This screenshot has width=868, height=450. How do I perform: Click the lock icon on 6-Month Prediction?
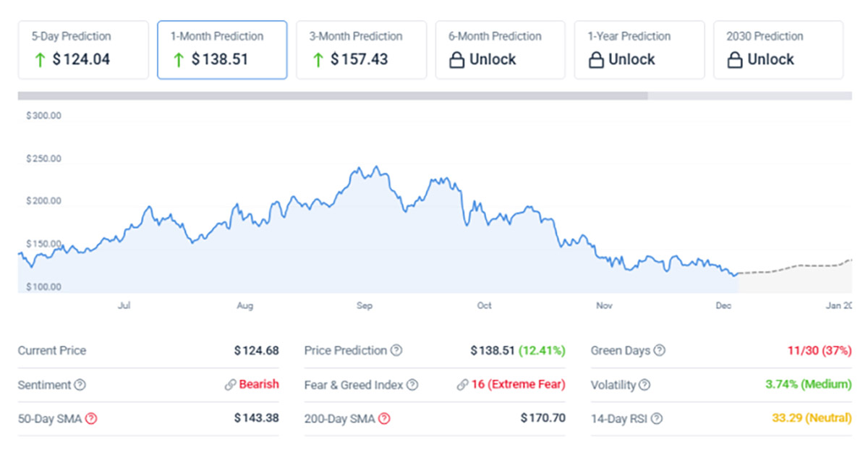(456, 61)
